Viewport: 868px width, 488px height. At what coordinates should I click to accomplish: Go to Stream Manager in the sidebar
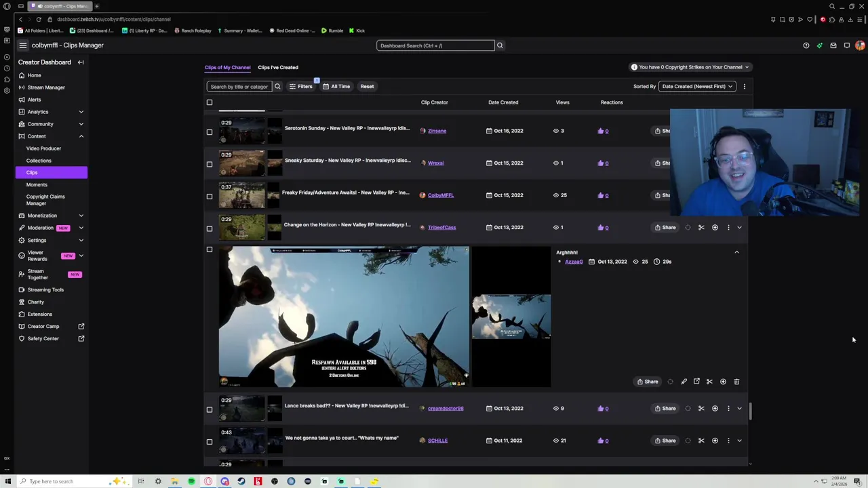(46, 87)
